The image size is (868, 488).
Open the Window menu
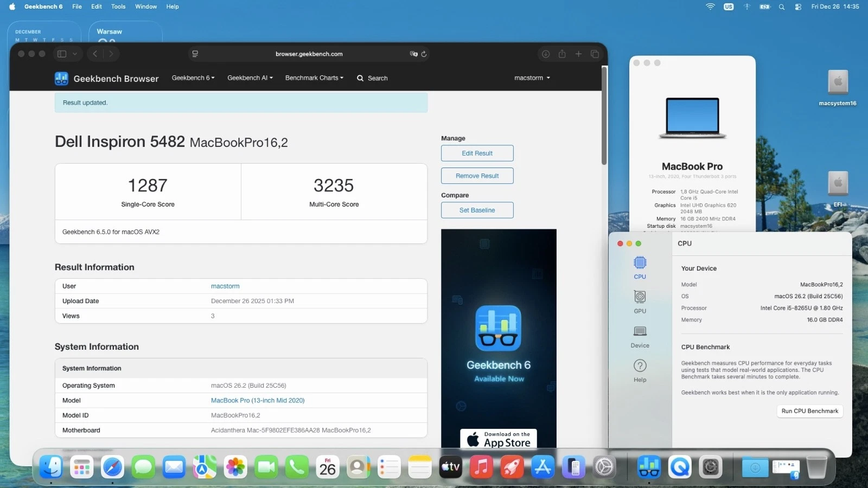pyautogui.click(x=146, y=7)
